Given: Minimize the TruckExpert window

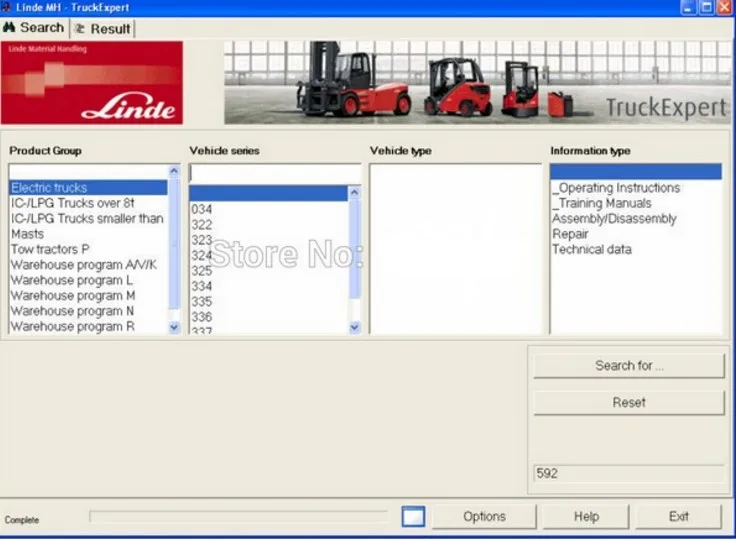Looking at the screenshot, I should pyautogui.click(x=688, y=8).
